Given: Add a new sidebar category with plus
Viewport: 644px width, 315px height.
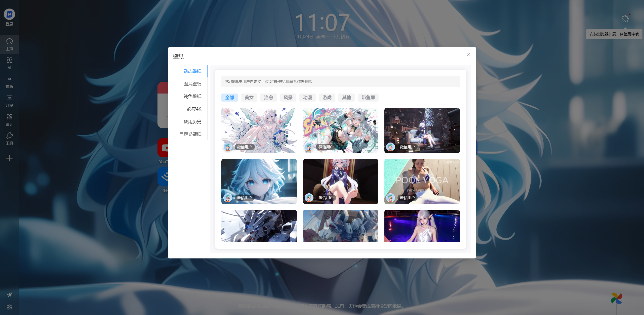Looking at the screenshot, I should pos(9,158).
